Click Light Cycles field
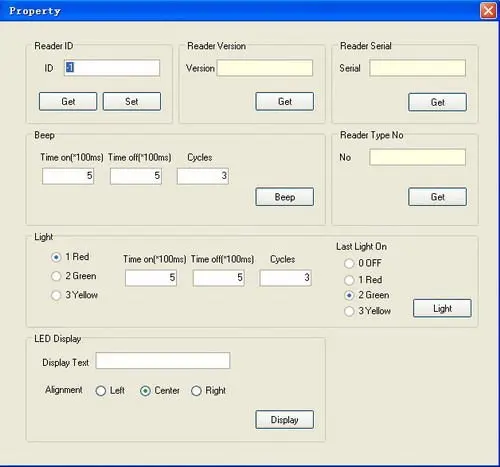This screenshot has width=500, height=467. coord(286,278)
